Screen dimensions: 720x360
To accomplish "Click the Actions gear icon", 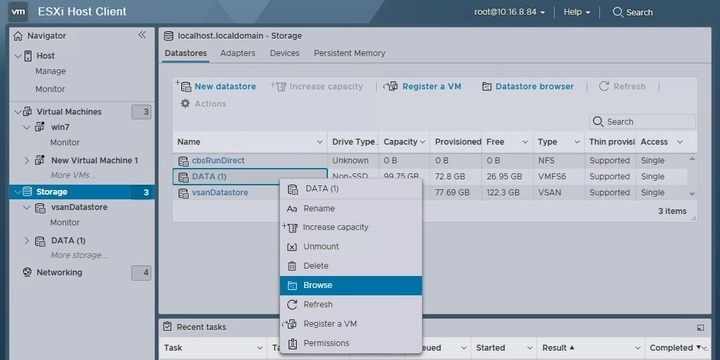I will 185,103.
